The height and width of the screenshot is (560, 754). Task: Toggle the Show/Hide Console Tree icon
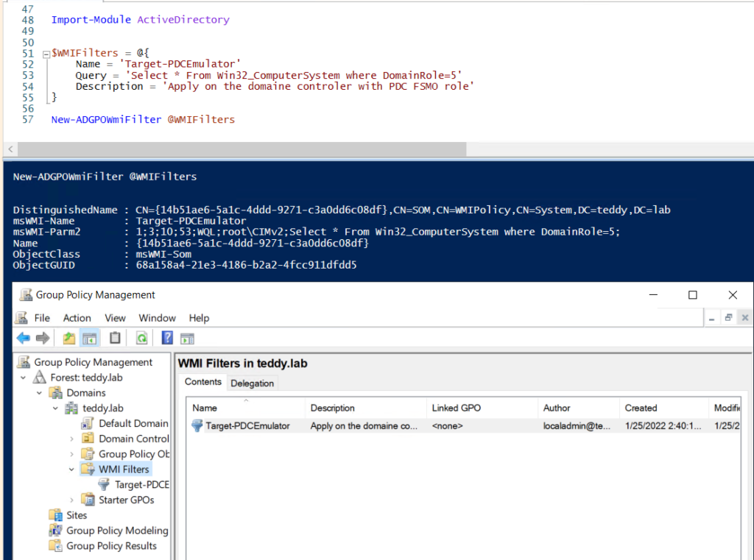point(89,339)
